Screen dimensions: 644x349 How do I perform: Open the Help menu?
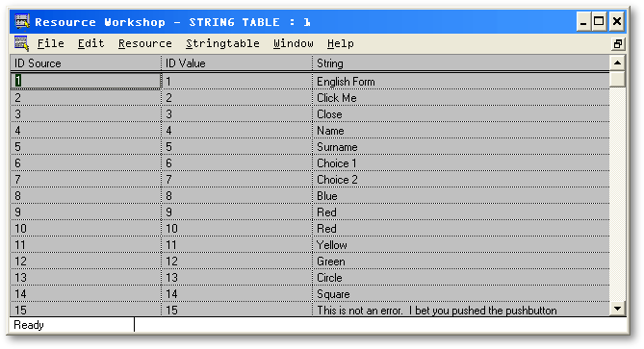click(341, 43)
